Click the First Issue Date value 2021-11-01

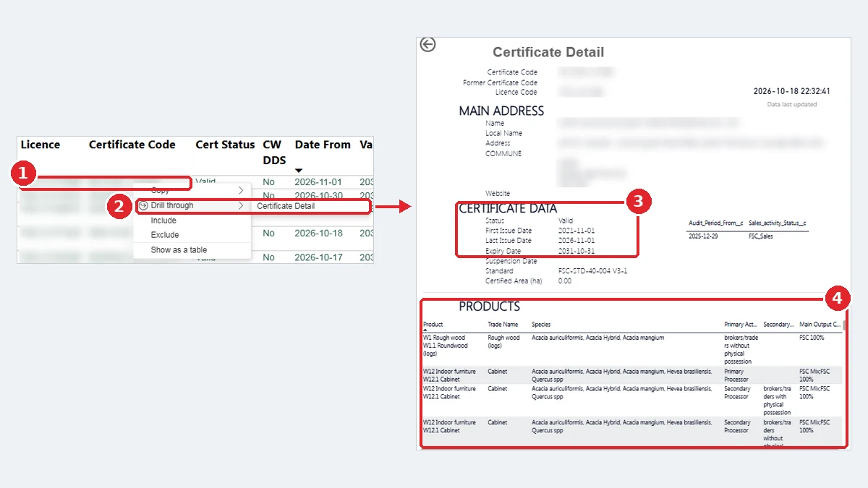(576, 231)
